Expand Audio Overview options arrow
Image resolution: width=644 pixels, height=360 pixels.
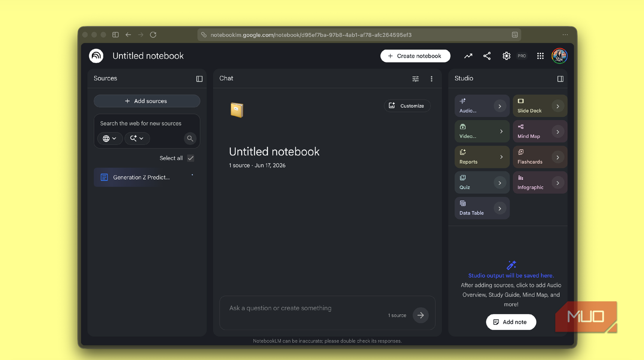pos(500,106)
